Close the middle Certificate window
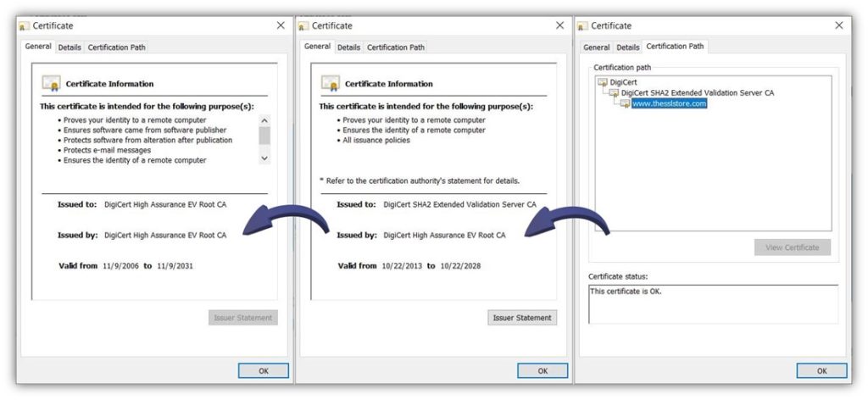This screenshot has width=868, height=400. click(559, 25)
